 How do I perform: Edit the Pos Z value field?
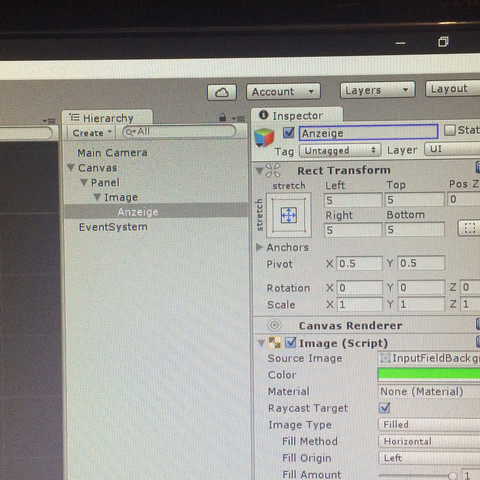(464, 199)
